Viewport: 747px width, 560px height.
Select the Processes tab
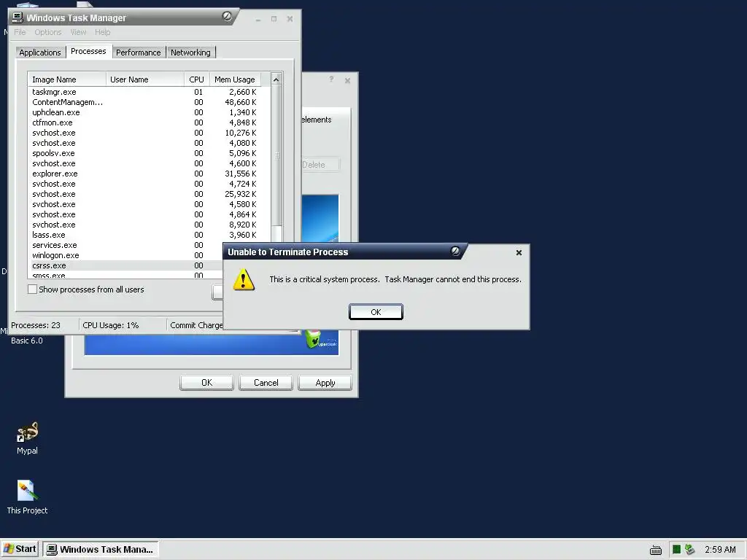[x=88, y=51]
